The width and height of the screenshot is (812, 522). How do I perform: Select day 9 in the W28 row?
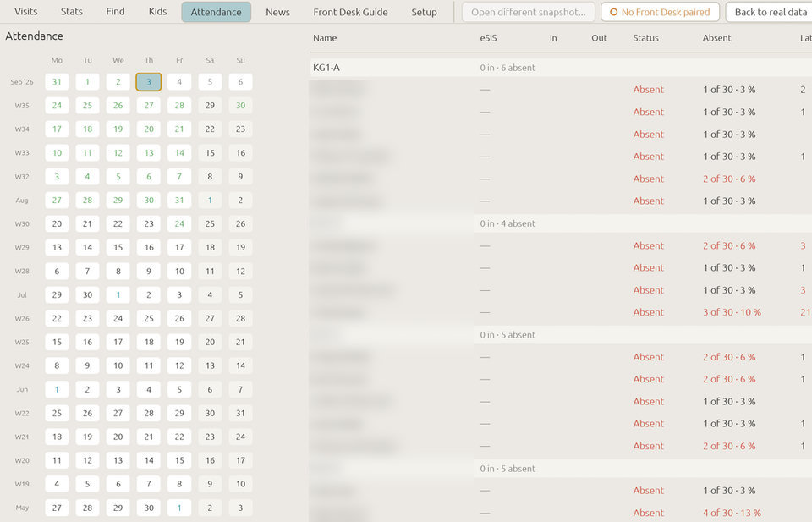point(149,271)
